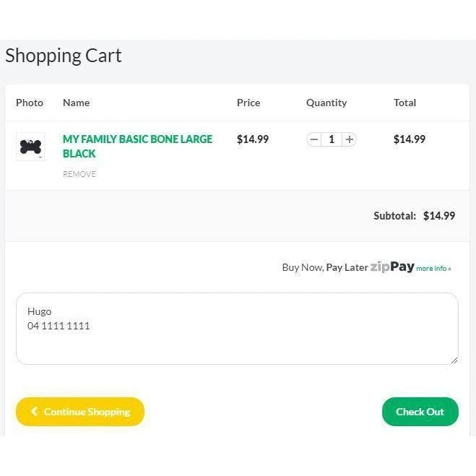Increase quantity with the plus button
This screenshot has width=476, height=476.
click(349, 139)
